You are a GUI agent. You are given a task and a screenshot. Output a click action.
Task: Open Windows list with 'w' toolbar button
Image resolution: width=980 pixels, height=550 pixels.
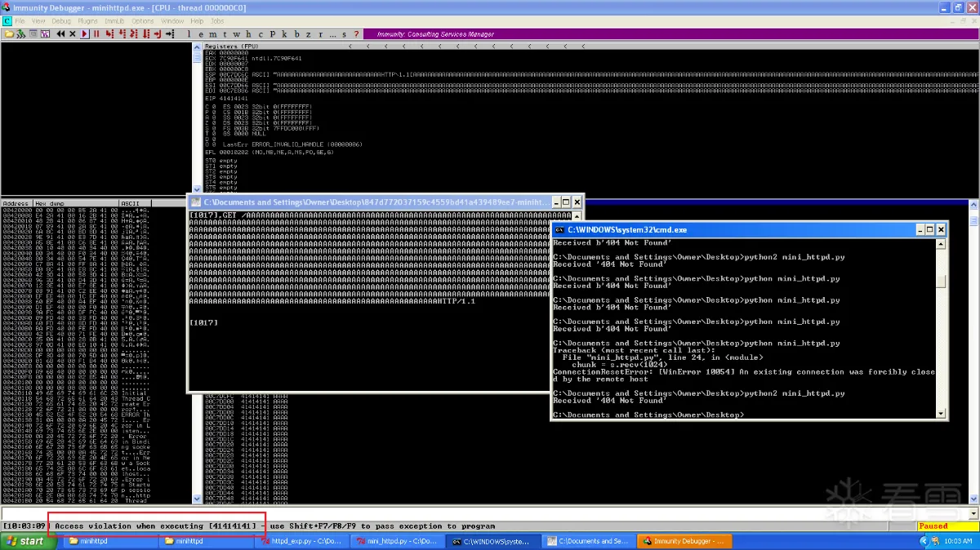point(236,33)
